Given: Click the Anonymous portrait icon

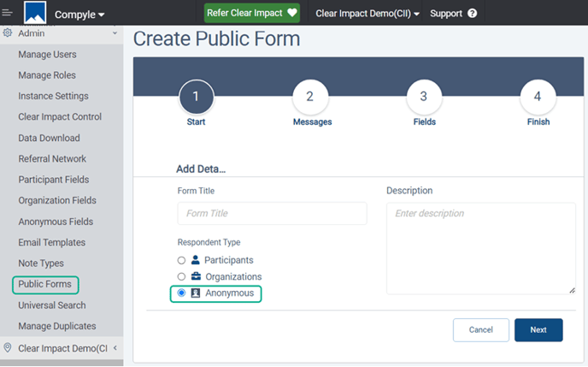Looking at the screenshot, I should pyautogui.click(x=196, y=293).
